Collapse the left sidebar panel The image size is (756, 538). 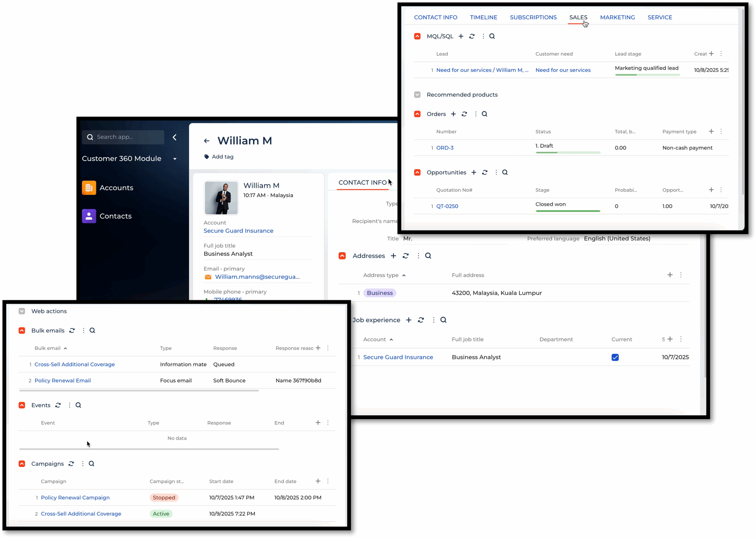click(x=175, y=137)
